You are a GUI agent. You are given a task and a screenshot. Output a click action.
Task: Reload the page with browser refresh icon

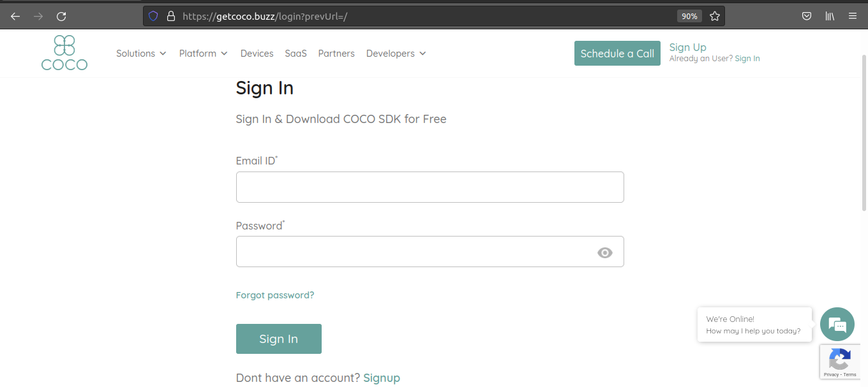pyautogui.click(x=61, y=16)
